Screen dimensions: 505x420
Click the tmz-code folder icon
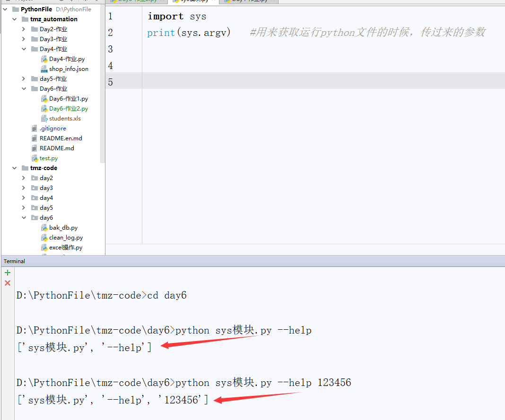pos(25,168)
